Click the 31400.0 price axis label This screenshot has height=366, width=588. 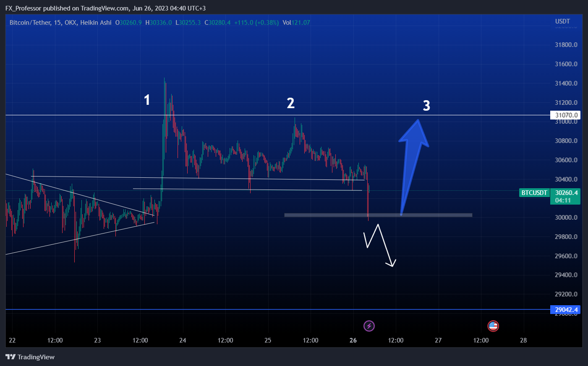coord(566,83)
